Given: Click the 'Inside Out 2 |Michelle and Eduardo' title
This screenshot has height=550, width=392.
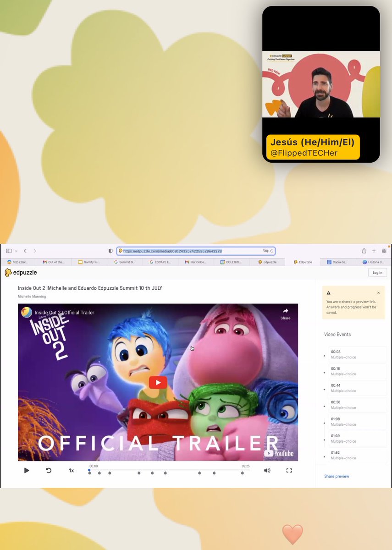Looking at the screenshot, I should (90, 288).
